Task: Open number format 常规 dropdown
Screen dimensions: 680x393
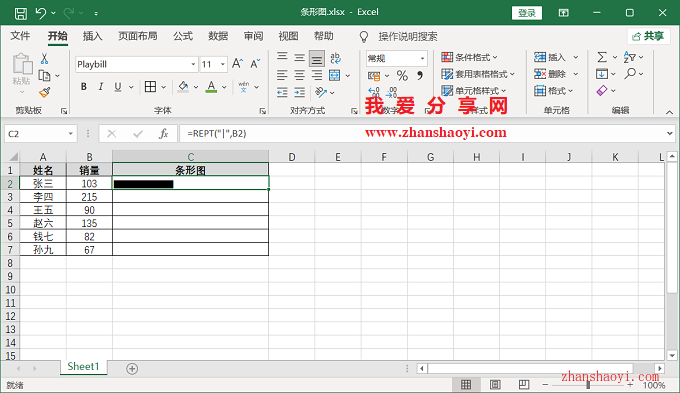Action: coord(422,58)
